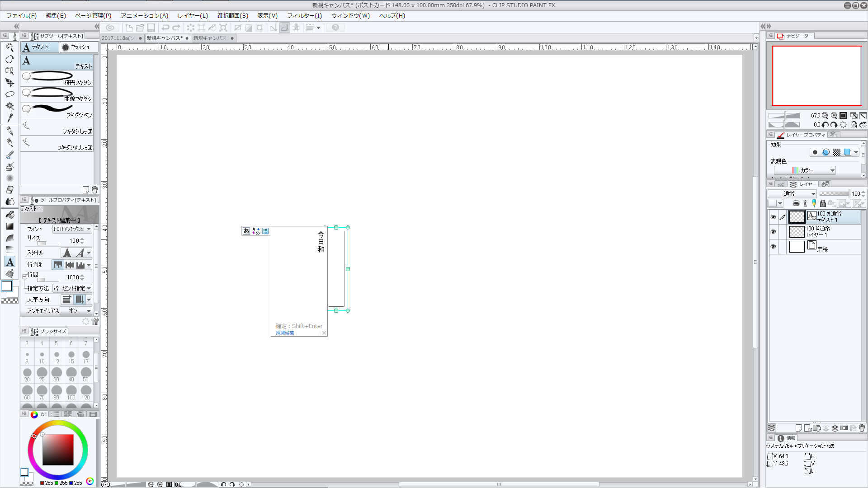Click the 推測候補 link in IME popup
868x488 pixels.
click(285, 333)
